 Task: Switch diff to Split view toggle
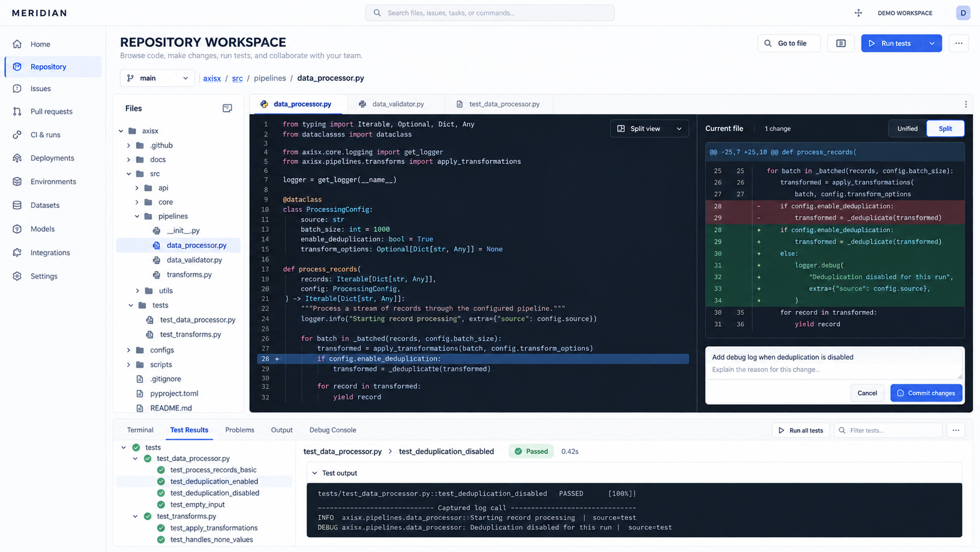point(945,128)
